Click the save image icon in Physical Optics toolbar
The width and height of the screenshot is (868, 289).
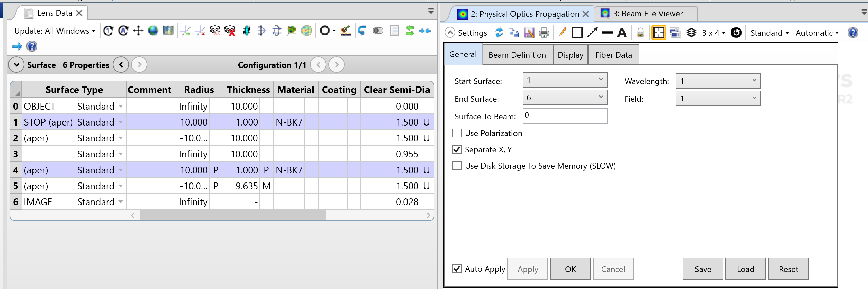coord(529,33)
